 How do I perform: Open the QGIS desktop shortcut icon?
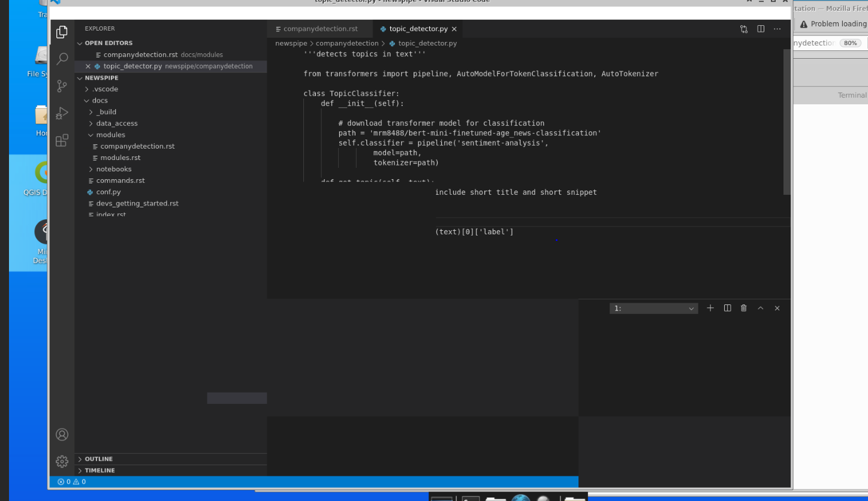[41, 172]
